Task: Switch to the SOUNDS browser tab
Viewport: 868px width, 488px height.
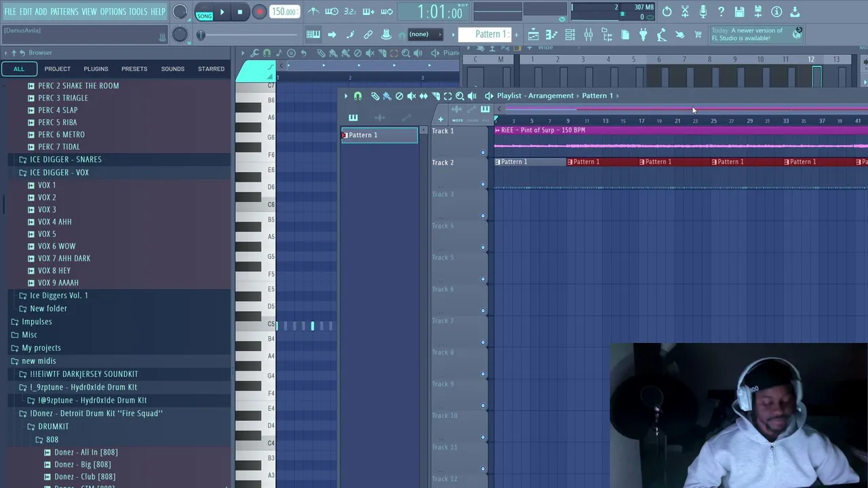Action: 172,68
